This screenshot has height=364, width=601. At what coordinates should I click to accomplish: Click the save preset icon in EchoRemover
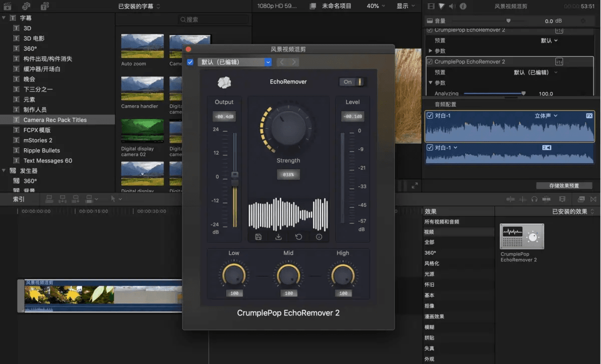pos(258,237)
